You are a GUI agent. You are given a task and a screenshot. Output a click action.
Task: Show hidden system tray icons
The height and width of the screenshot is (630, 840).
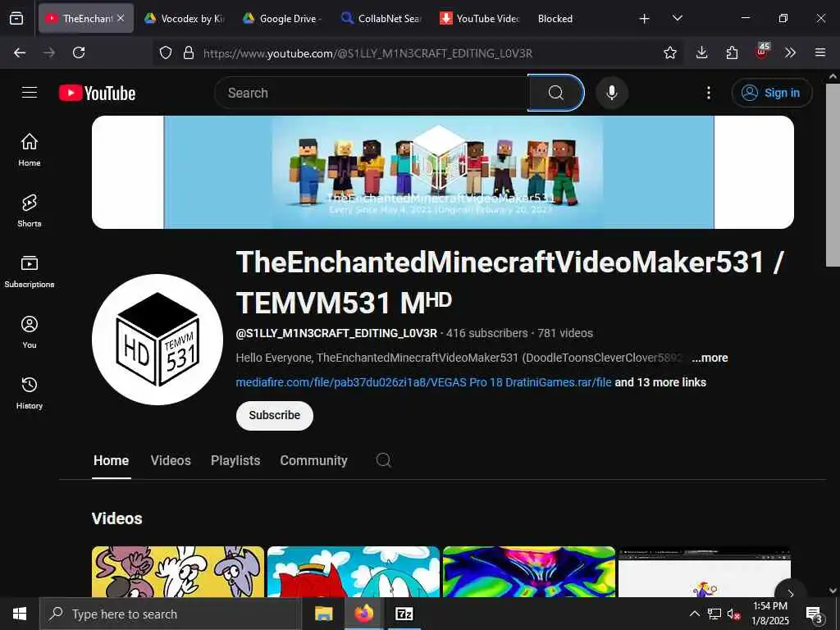694,614
